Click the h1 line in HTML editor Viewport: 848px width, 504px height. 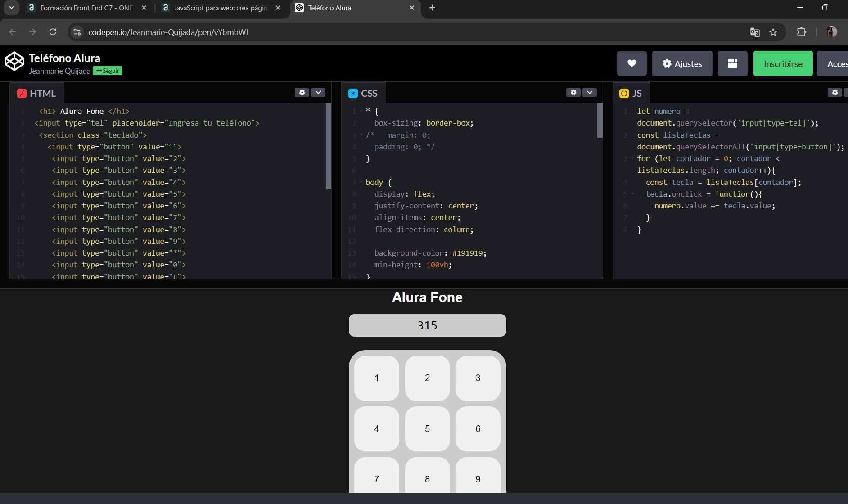pyautogui.click(x=84, y=111)
